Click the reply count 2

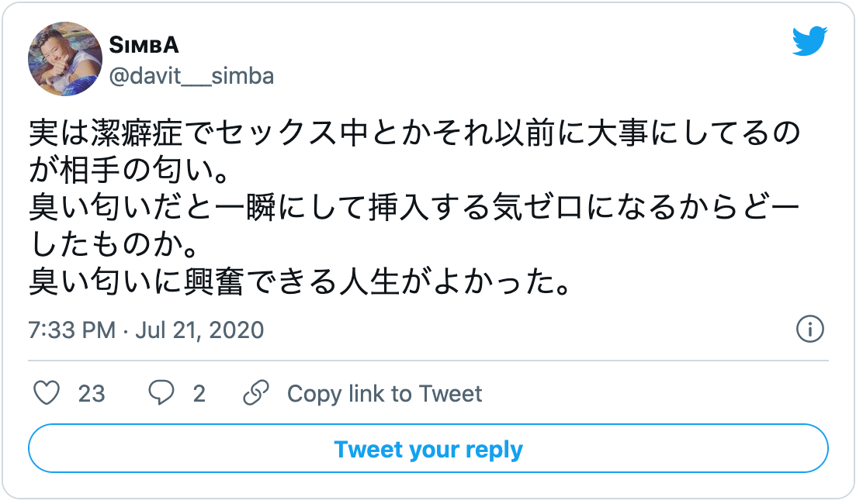pos(199,394)
